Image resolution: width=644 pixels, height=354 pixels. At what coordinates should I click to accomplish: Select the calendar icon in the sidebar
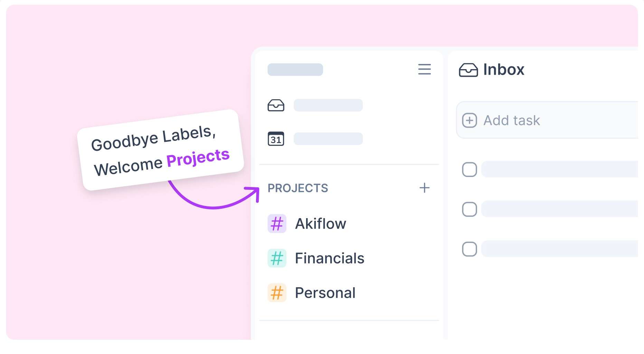point(276,138)
